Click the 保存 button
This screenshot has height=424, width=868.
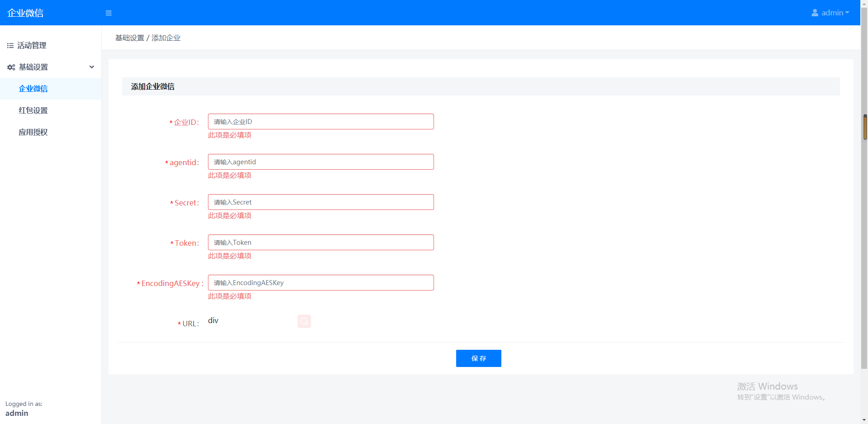(479, 358)
